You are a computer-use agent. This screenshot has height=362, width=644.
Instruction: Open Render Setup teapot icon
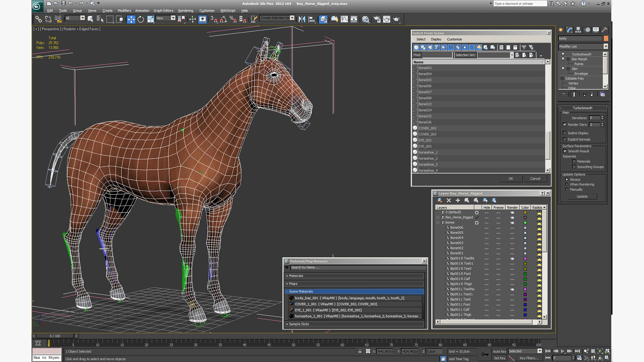(377, 19)
